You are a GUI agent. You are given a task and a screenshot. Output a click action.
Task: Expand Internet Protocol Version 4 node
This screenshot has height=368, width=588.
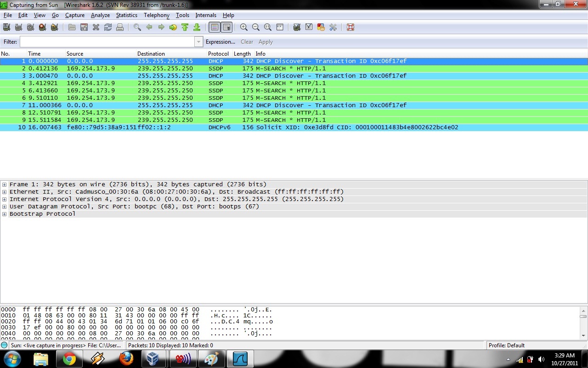point(4,199)
